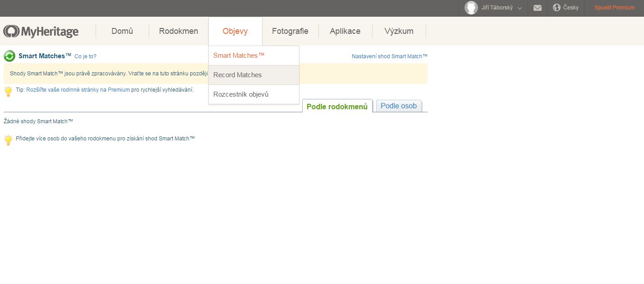Open Nastavení shod Smart Match™ link

[x=390, y=56]
